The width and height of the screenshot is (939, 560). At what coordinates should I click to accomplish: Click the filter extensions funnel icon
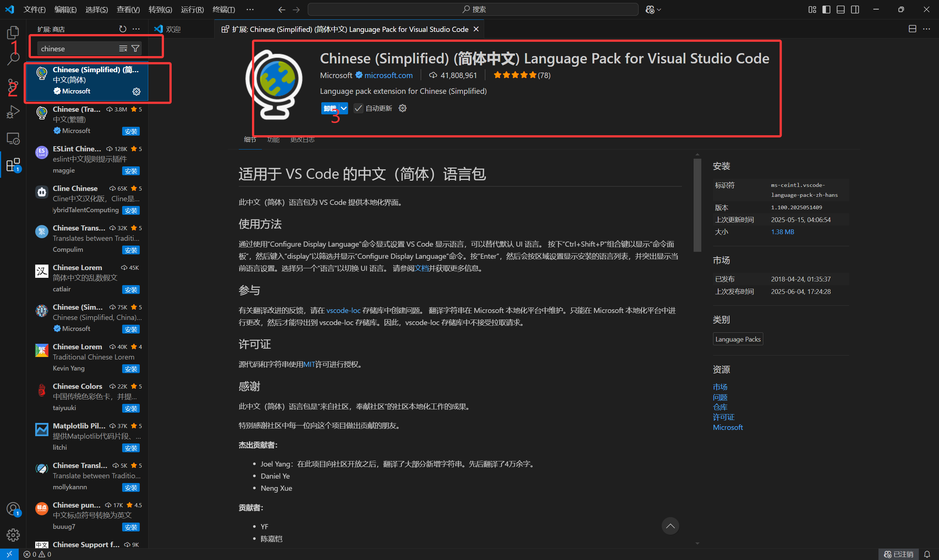[135, 49]
